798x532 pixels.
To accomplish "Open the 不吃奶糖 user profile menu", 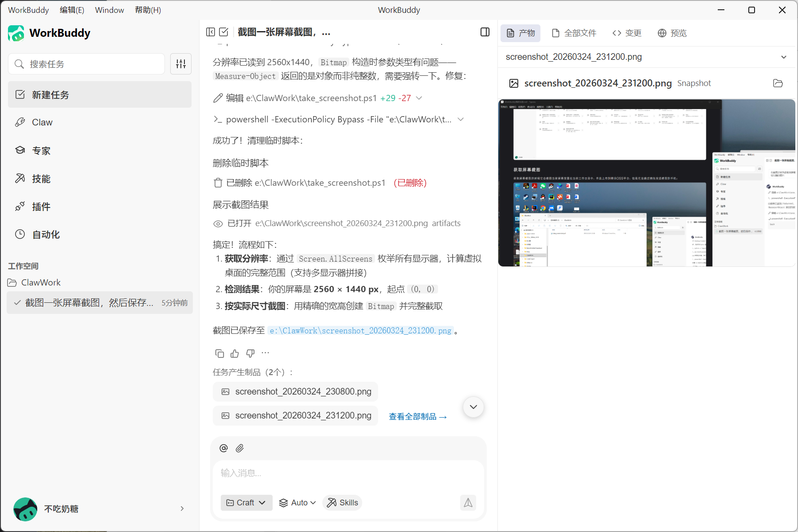I will (x=100, y=509).
